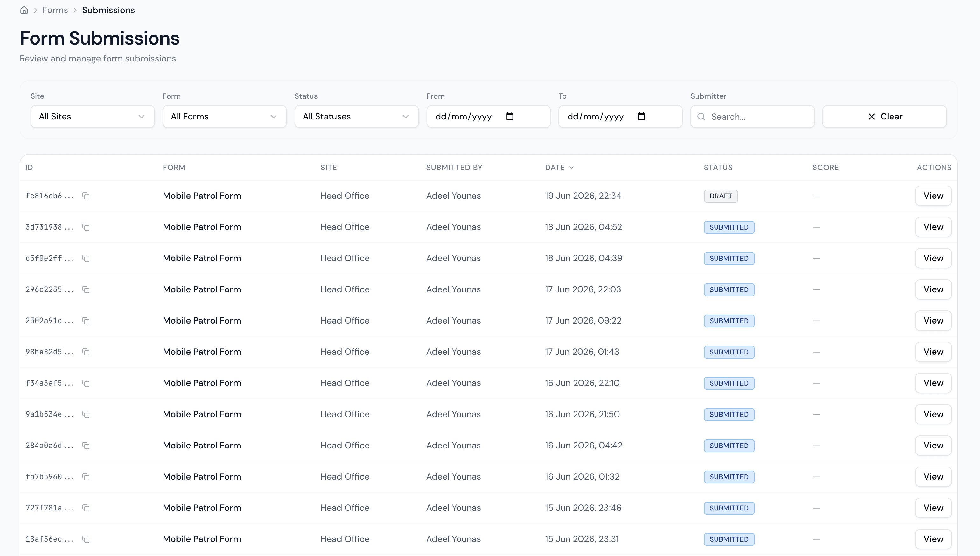Clear all filters with Clear button
This screenshot has height=556, width=980.
click(885, 117)
